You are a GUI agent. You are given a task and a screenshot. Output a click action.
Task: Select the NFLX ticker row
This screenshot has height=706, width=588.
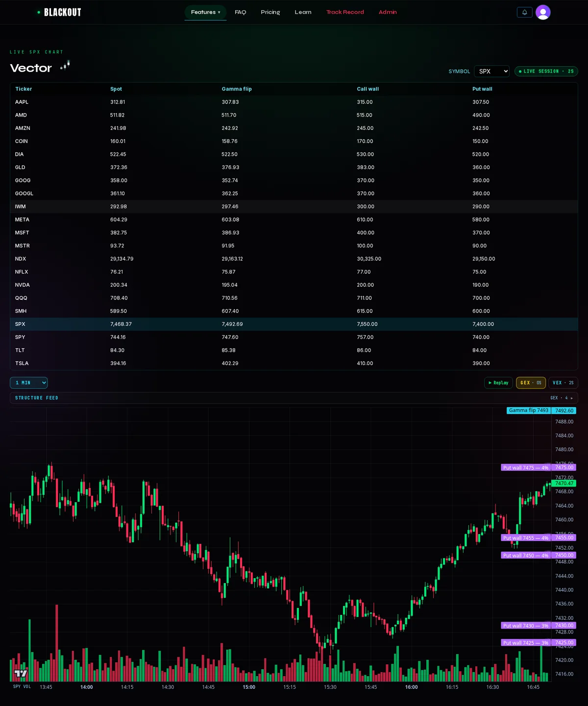click(294, 272)
